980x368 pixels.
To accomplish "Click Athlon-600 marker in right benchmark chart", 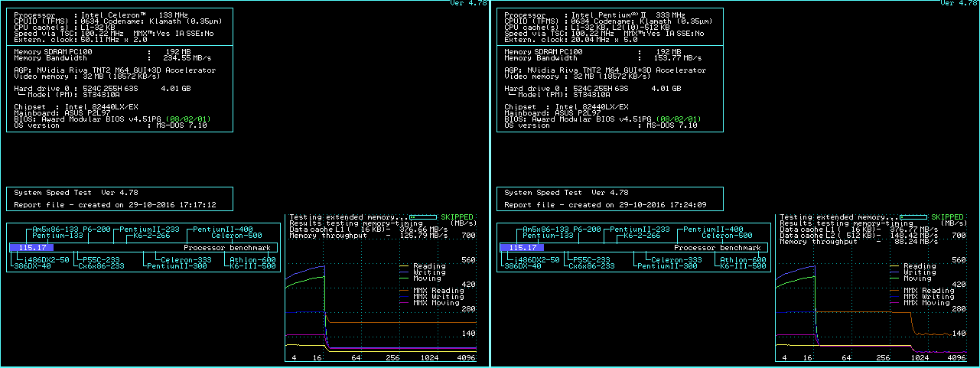I will tap(741, 260).
